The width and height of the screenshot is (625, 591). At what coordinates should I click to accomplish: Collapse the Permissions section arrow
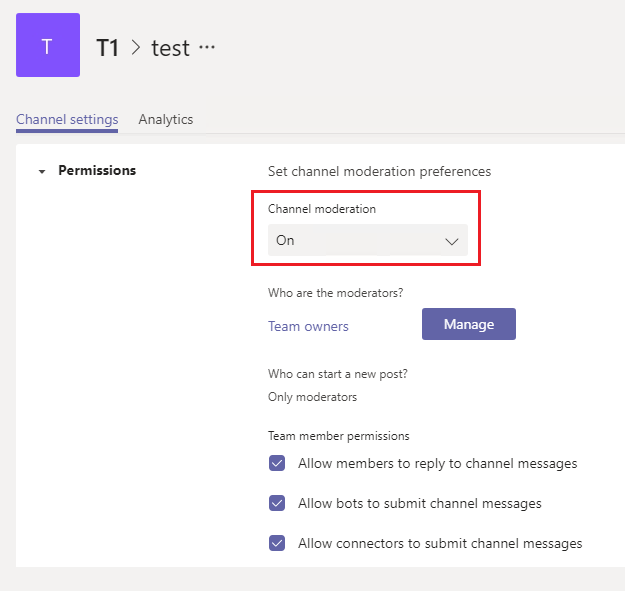42,172
